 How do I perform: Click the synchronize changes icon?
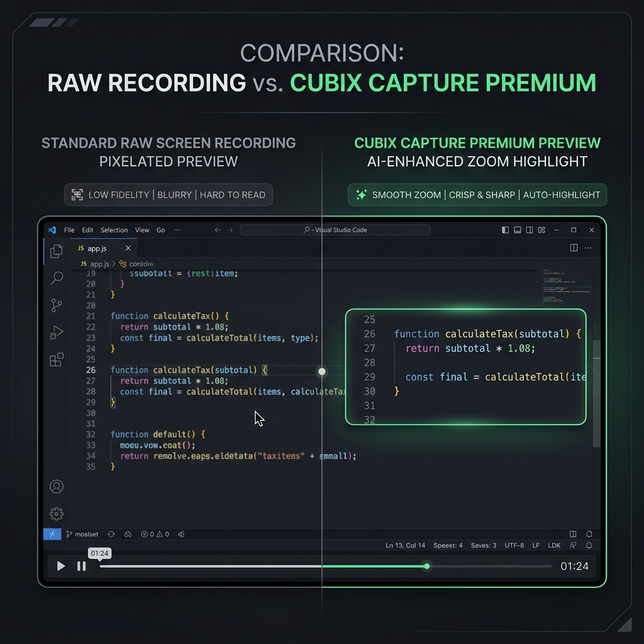[x=111, y=534]
